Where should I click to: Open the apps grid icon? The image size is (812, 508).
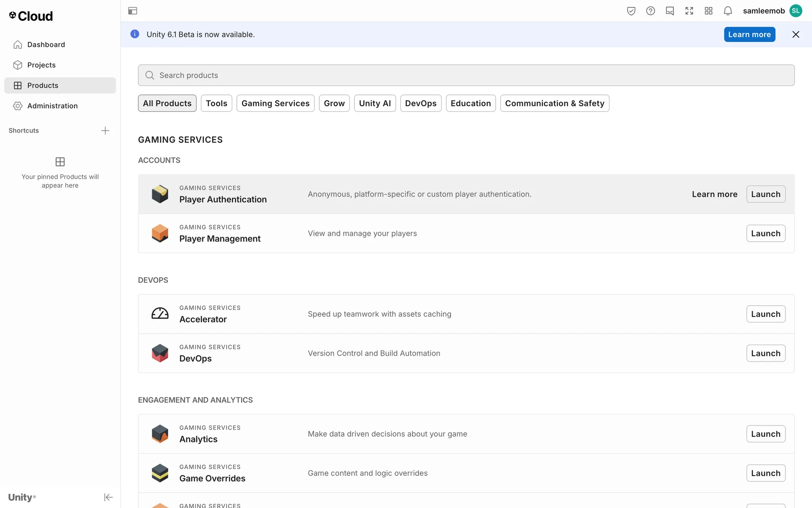pyautogui.click(x=708, y=11)
